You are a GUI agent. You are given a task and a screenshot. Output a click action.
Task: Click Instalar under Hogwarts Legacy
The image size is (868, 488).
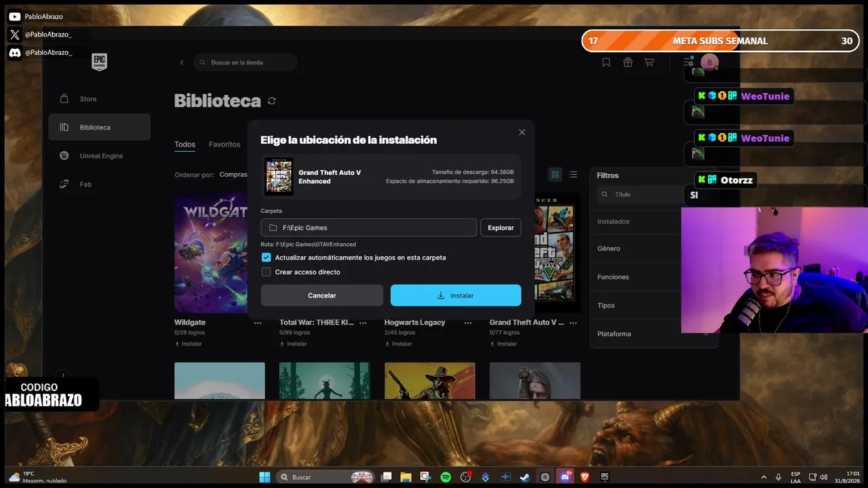[399, 344]
